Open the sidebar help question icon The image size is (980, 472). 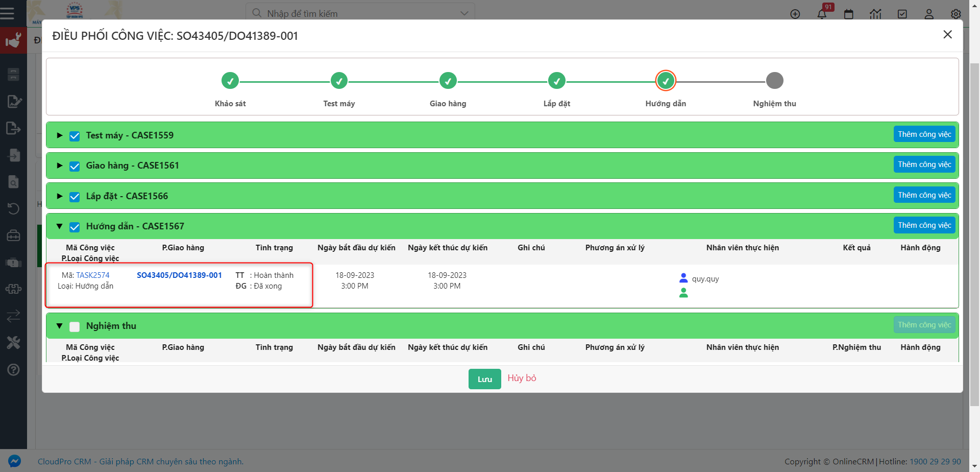(x=14, y=369)
